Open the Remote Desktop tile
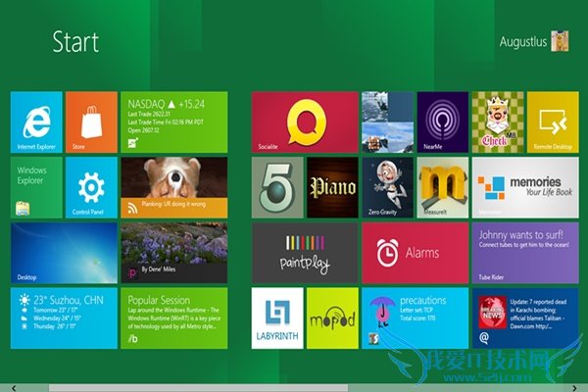The width and height of the screenshot is (588, 392). tap(553, 122)
